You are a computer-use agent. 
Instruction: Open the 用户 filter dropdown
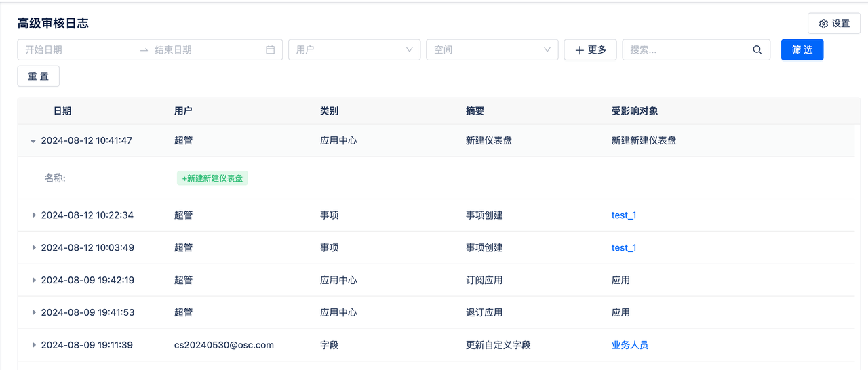coord(354,49)
